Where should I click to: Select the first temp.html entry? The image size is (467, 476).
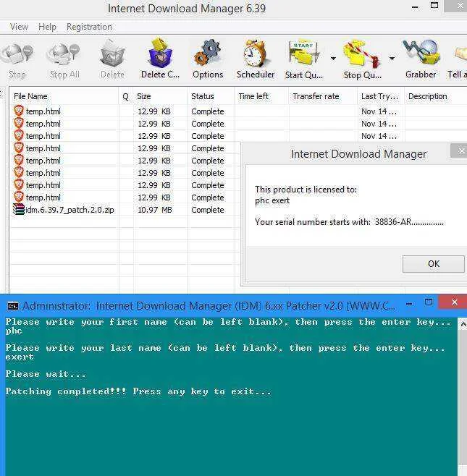pos(43,111)
